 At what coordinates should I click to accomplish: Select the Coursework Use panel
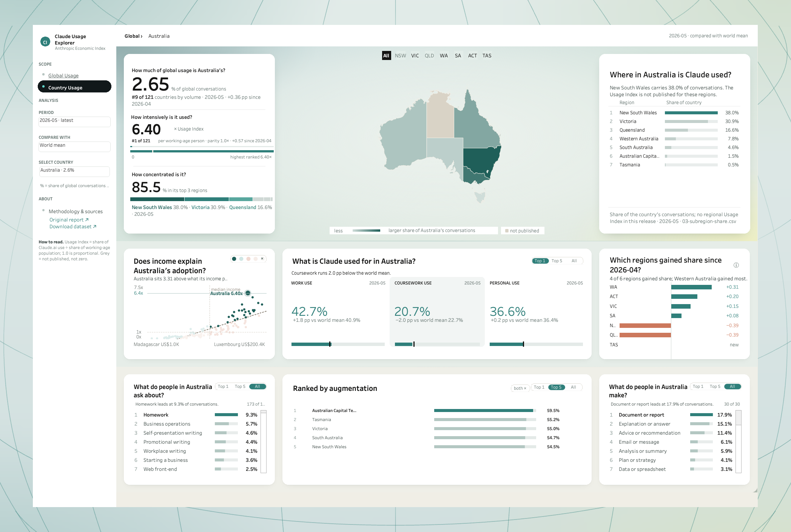(437, 312)
